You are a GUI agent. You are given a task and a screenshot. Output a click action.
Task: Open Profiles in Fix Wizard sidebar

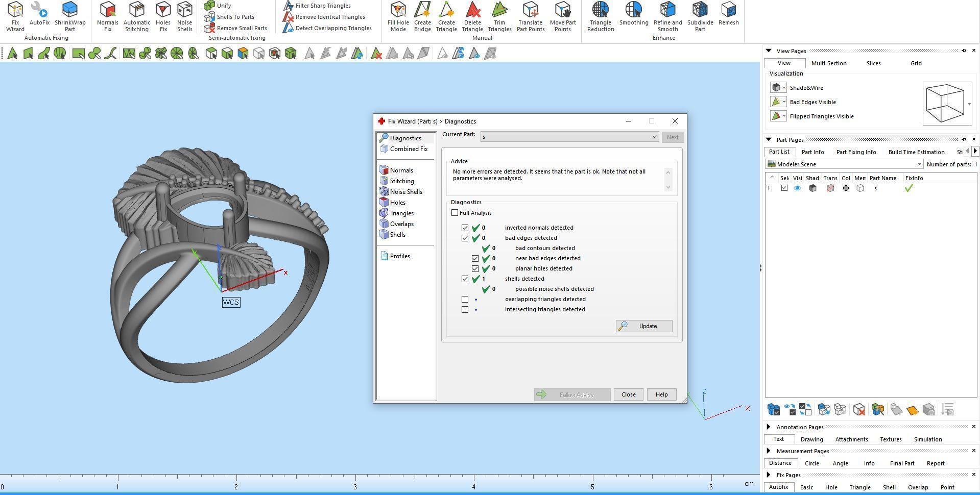[x=395, y=256]
